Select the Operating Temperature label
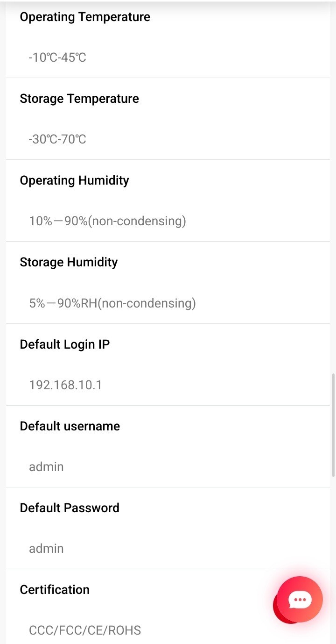This screenshot has width=336, height=644. pyautogui.click(x=85, y=17)
